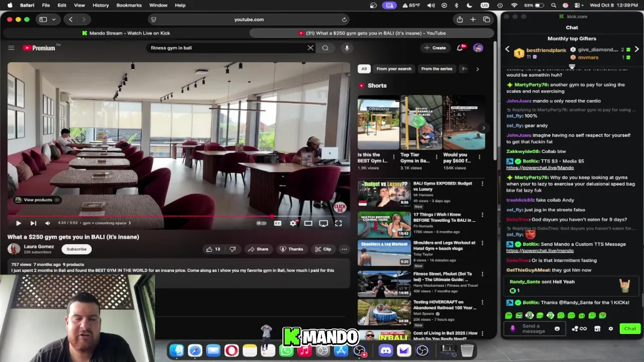Open the Safari share sheet

[x=459, y=20]
